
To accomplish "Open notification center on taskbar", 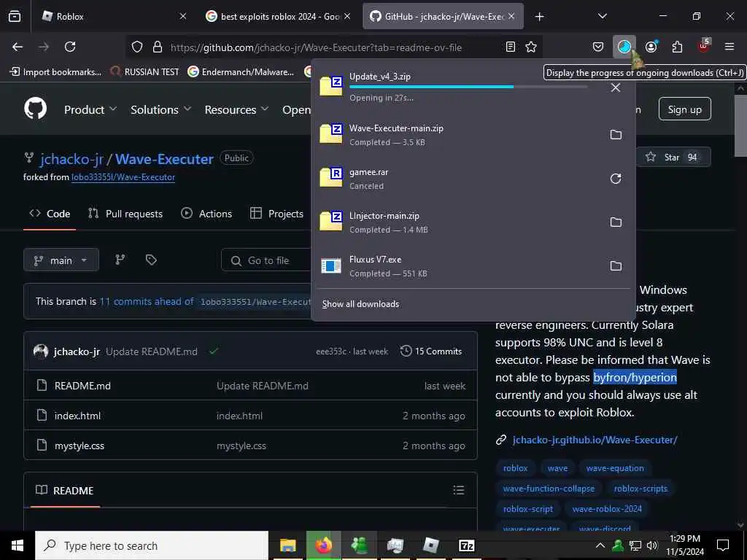I will pos(723,545).
